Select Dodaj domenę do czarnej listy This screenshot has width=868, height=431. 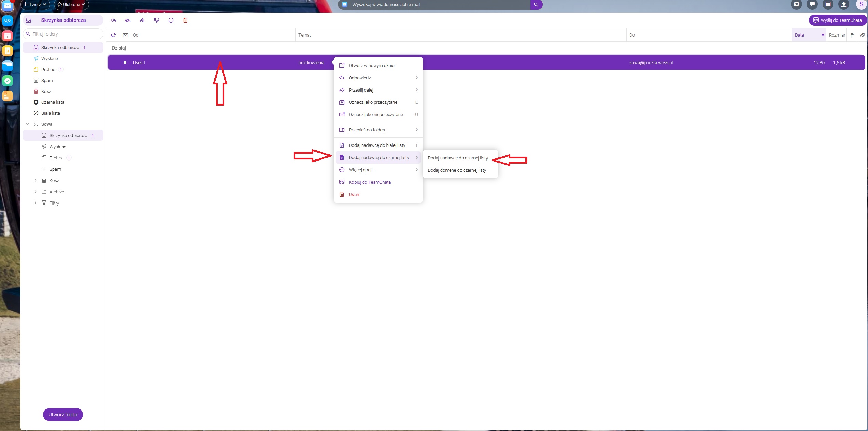457,170
